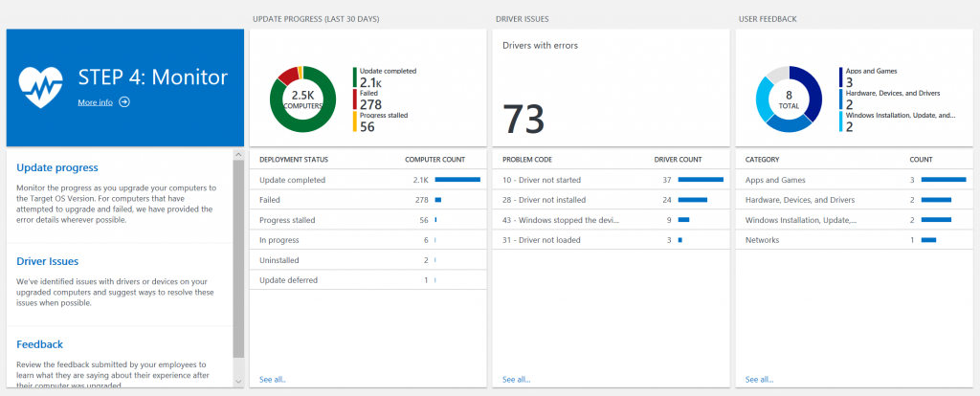Click See all under deployment status
The image size is (980, 396).
click(273, 380)
